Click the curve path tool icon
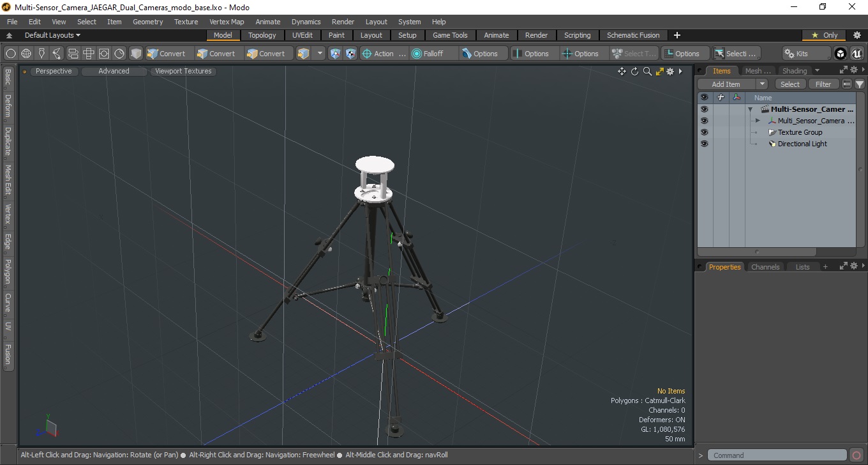This screenshot has width=868, height=465. [x=57, y=54]
